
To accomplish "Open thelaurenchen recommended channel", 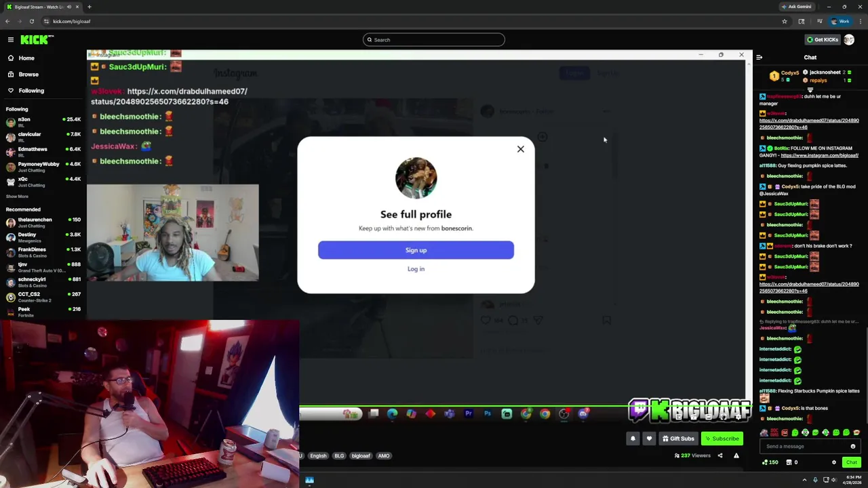I will point(43,222).
